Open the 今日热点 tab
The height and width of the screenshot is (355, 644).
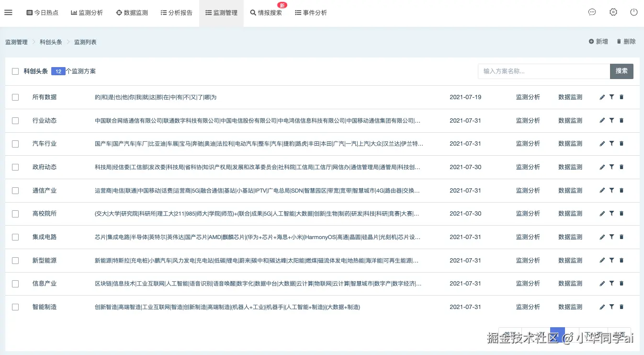[42, 13]
